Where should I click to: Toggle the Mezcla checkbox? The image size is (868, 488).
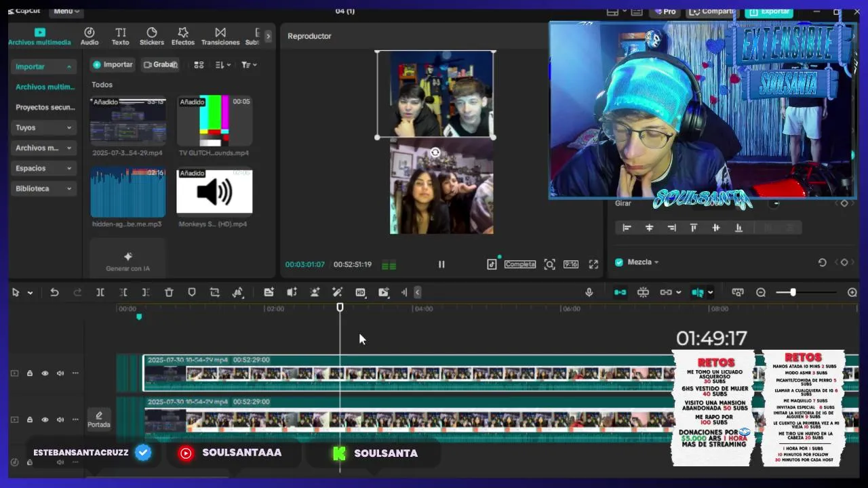pos(618,262)
